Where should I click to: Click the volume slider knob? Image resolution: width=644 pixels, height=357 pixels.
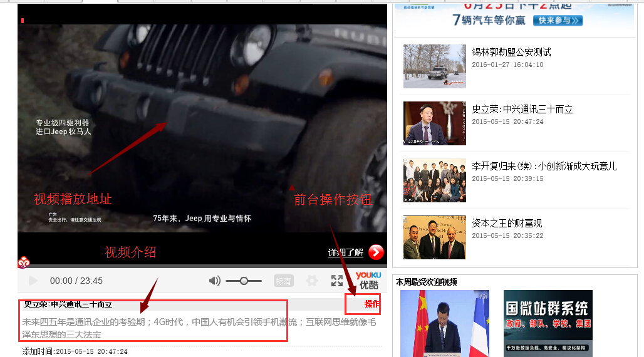pyautogui.click(x=244, y=281)
